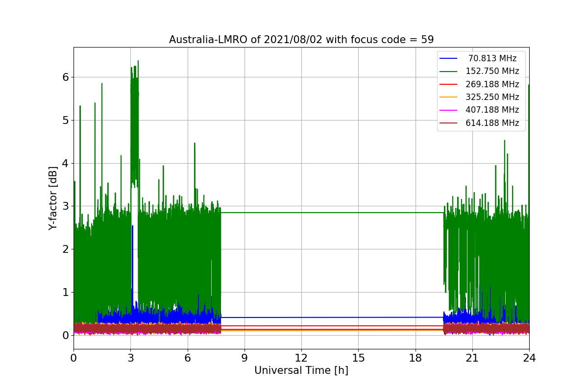This screenshot has height=392, width=588.
Task: Select the 325.250 MHz legend label
Action: [x=492, y=97]
